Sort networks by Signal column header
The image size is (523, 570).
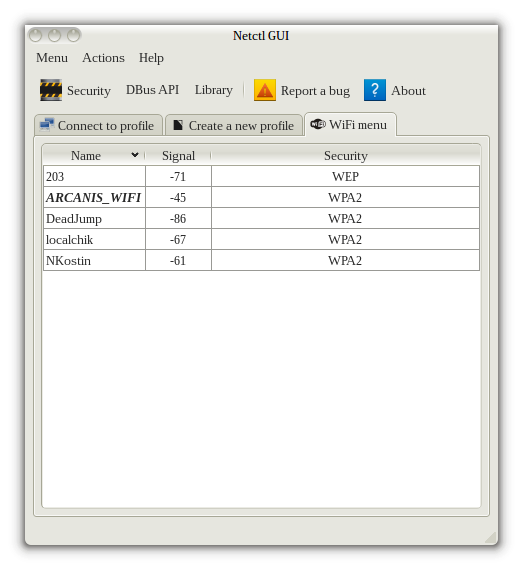click(x=178, y=156)
